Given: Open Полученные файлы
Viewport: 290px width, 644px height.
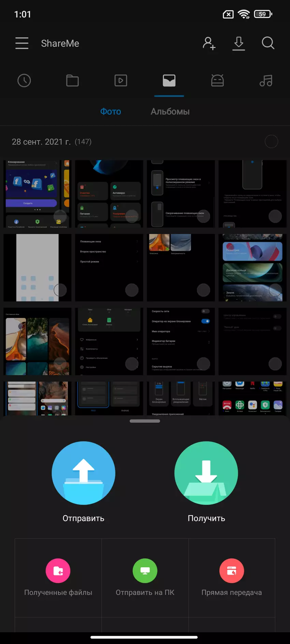Looking at the screenshot, I should pos(58,578).
